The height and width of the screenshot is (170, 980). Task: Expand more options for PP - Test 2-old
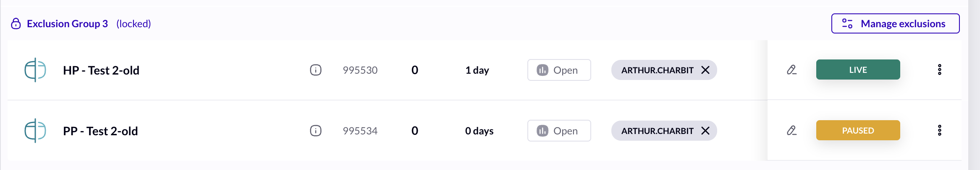(x=940, y=130)
